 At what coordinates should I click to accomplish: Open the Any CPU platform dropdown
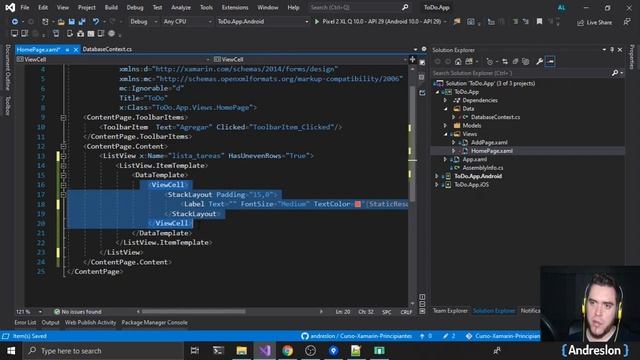coord(187,22)
